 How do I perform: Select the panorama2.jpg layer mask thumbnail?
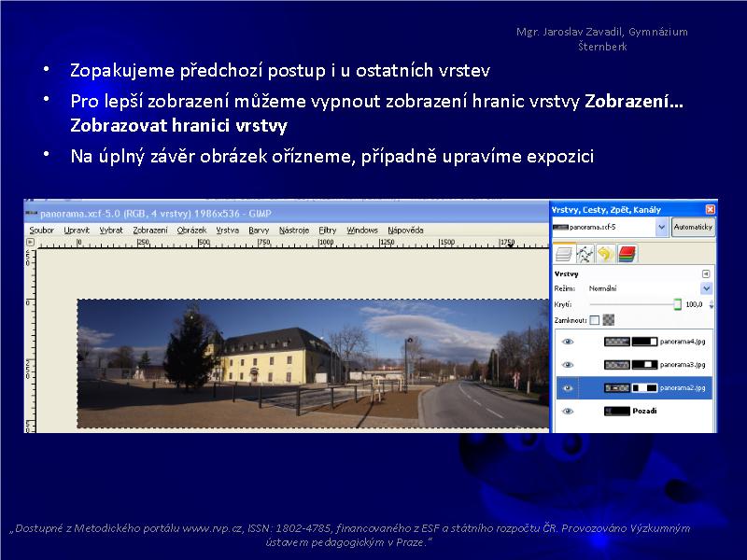tap(644, 388)
